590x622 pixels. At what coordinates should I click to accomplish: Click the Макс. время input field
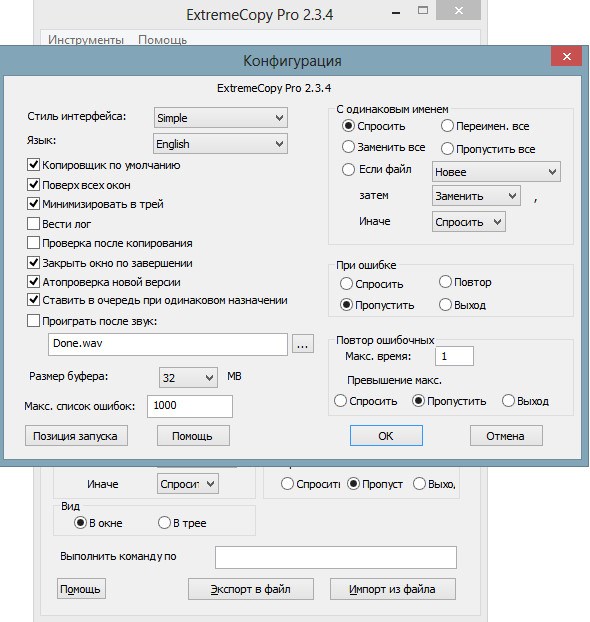pos(454,356)
